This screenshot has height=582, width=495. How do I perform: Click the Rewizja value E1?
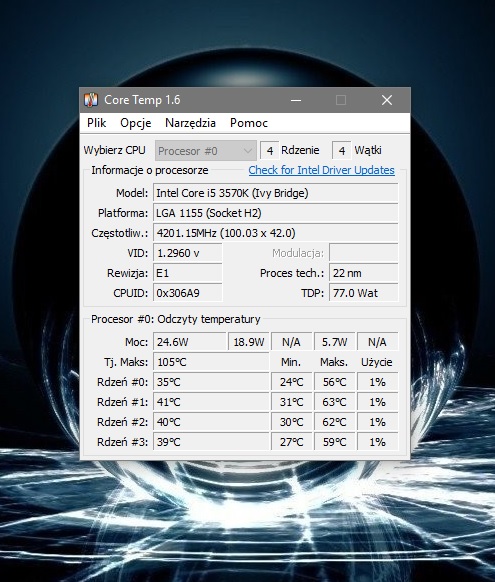point(188,273)
